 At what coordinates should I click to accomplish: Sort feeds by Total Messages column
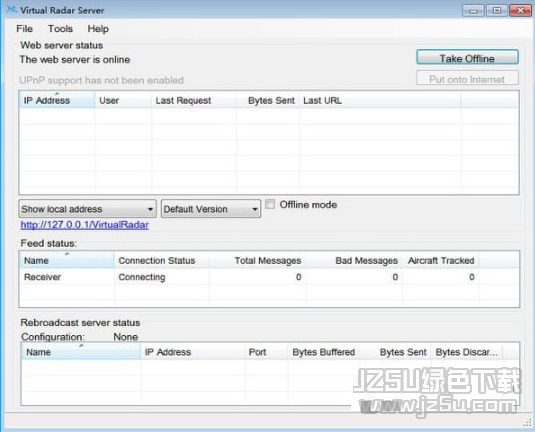tap(257, 260)
